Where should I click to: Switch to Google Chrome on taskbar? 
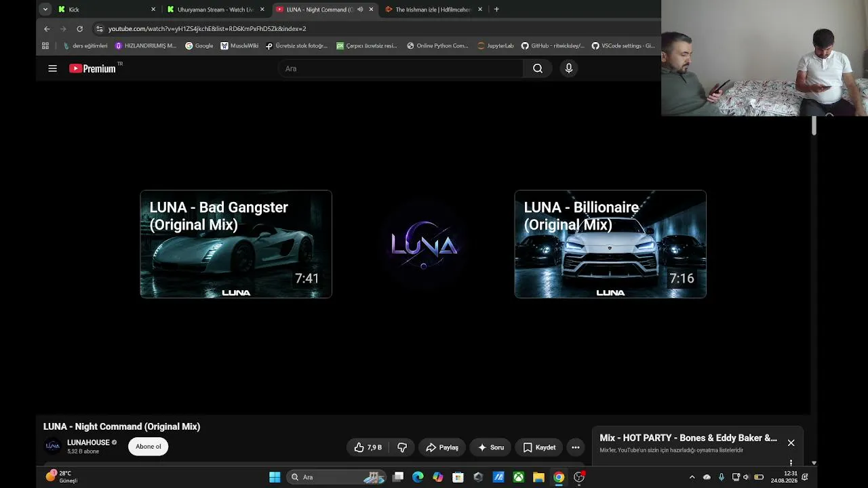[x=559, y=477]
